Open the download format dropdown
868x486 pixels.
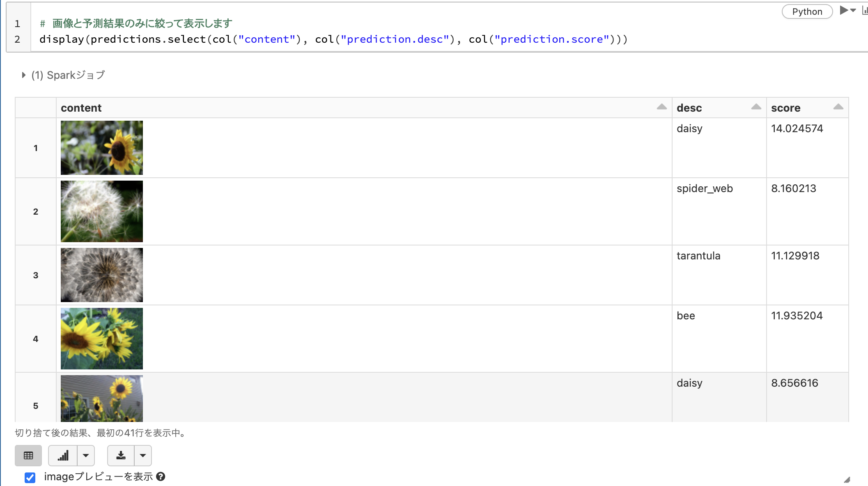143,456
